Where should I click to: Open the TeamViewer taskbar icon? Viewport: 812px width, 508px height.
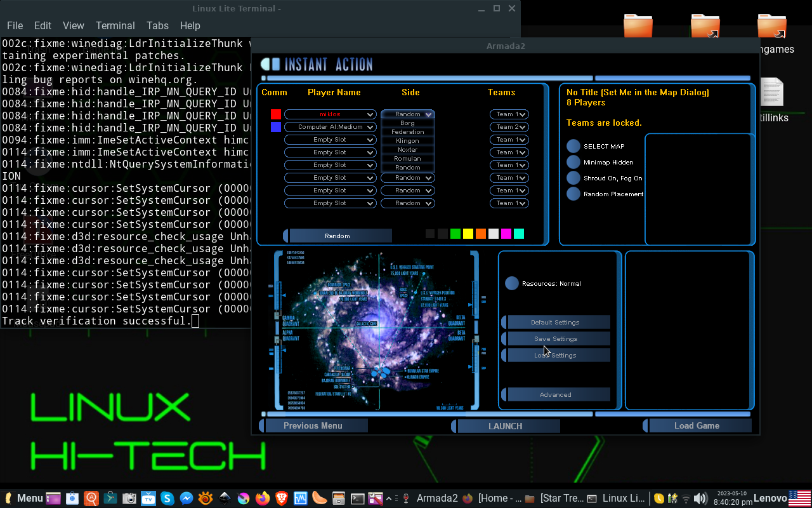(148, 498)
